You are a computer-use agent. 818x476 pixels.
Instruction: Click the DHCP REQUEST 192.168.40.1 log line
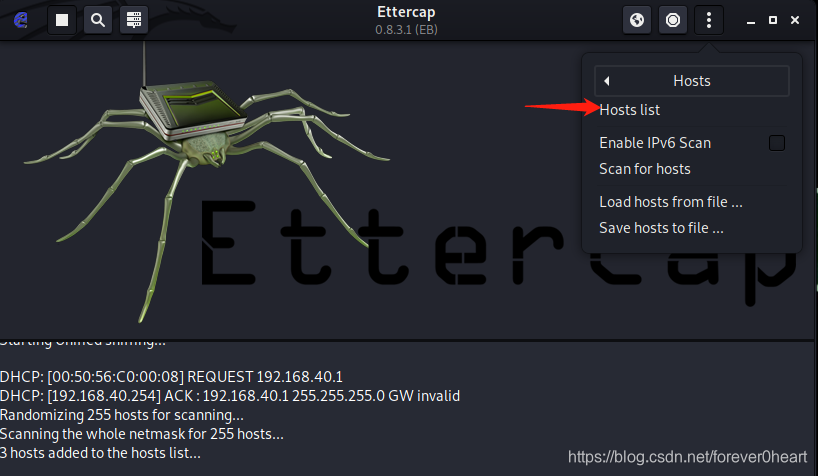[x=171, y=376]
